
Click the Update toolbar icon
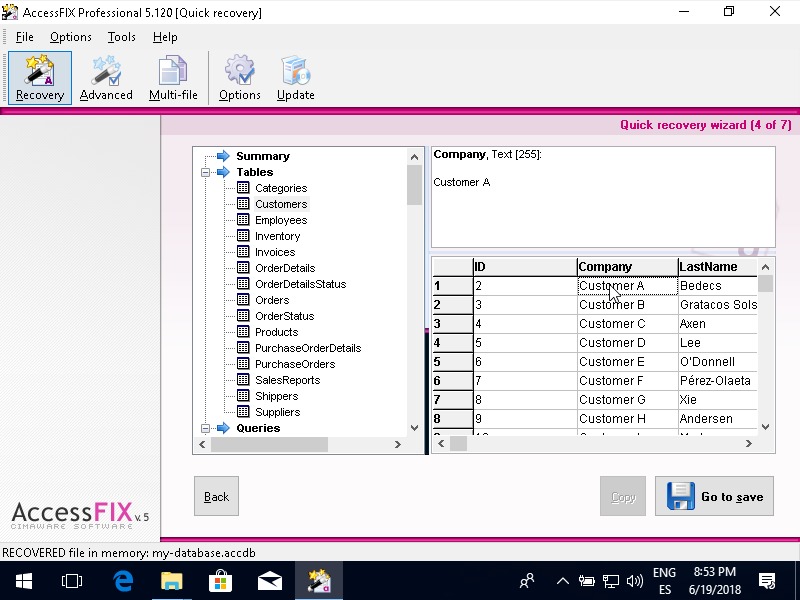(x=295, y=78)
